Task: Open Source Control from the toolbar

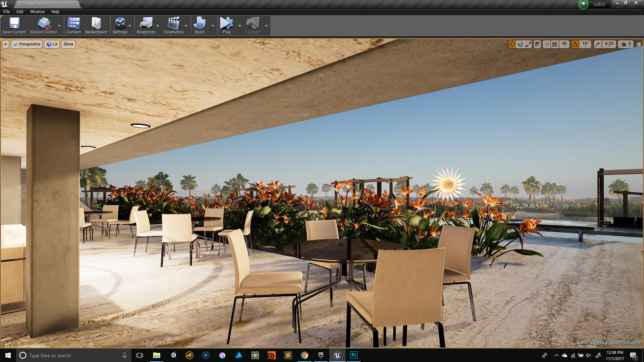Action: [x=44, y=25]
